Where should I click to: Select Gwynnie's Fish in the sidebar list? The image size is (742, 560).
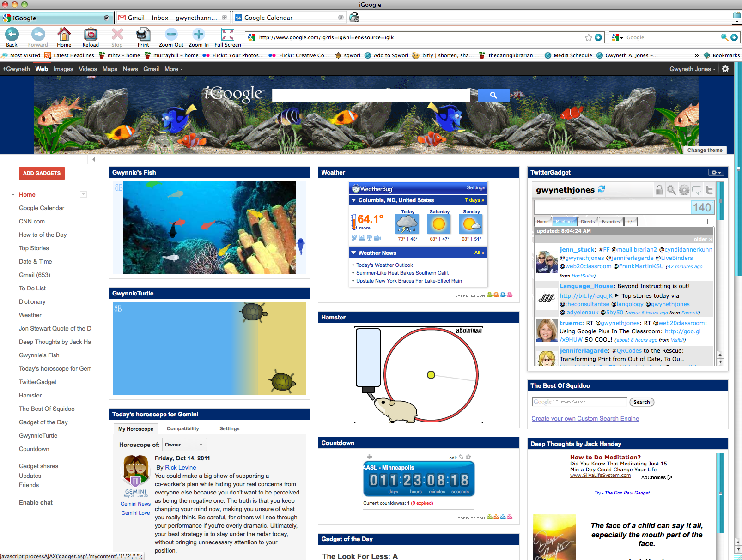pos(39,355)
